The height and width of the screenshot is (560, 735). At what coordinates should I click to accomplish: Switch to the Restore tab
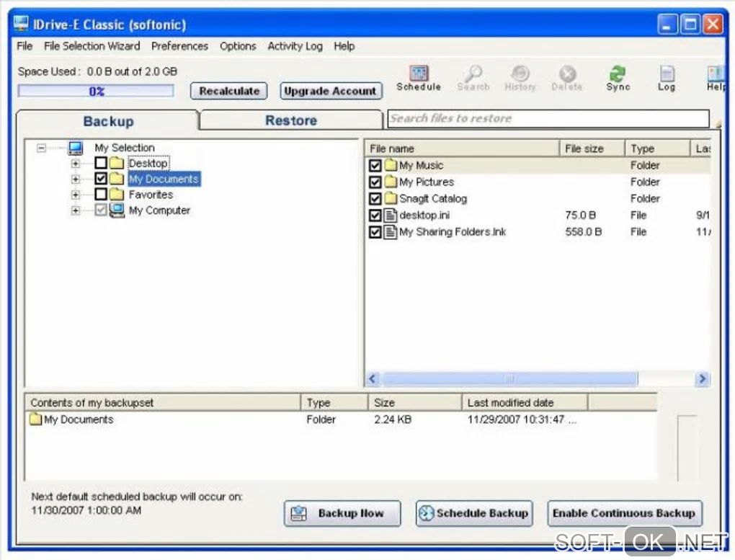point(291,120)
